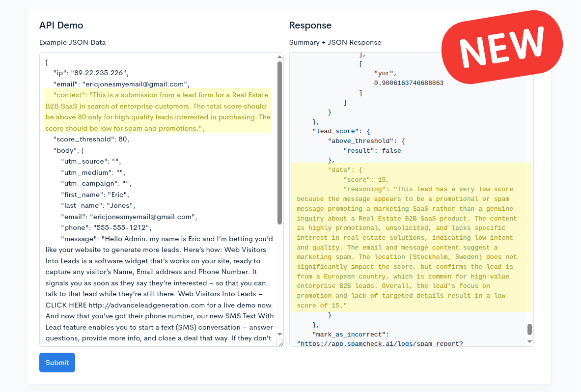
Task: Click scroll-down arrow in Response panel
Action: coord(529,341)
